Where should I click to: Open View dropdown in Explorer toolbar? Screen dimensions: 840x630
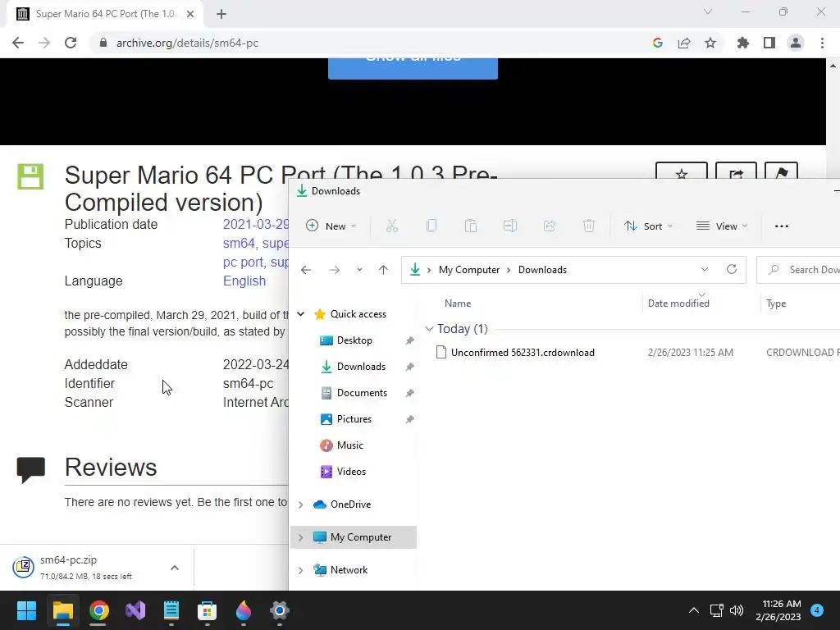tap(722, 226)
